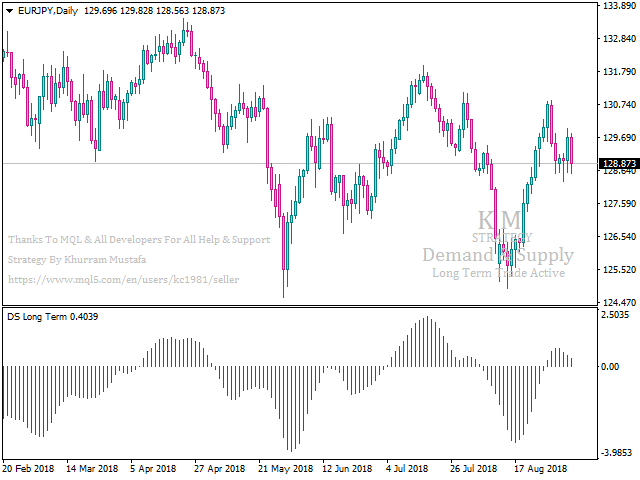Image resolution: width=640 pixels, height=480 pixels.
Task: Click the KM Strategy logo watermark
Action: 498,223
